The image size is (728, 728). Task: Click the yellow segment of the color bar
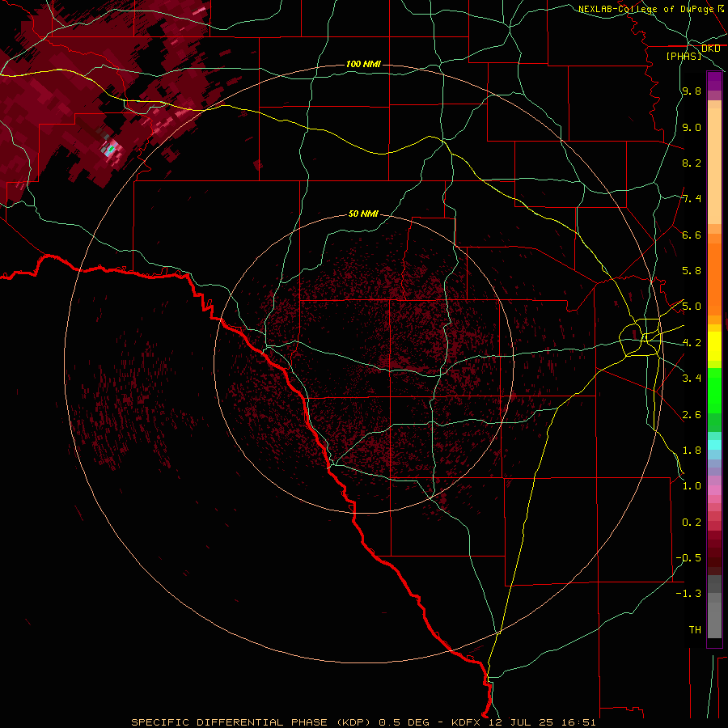714,346
